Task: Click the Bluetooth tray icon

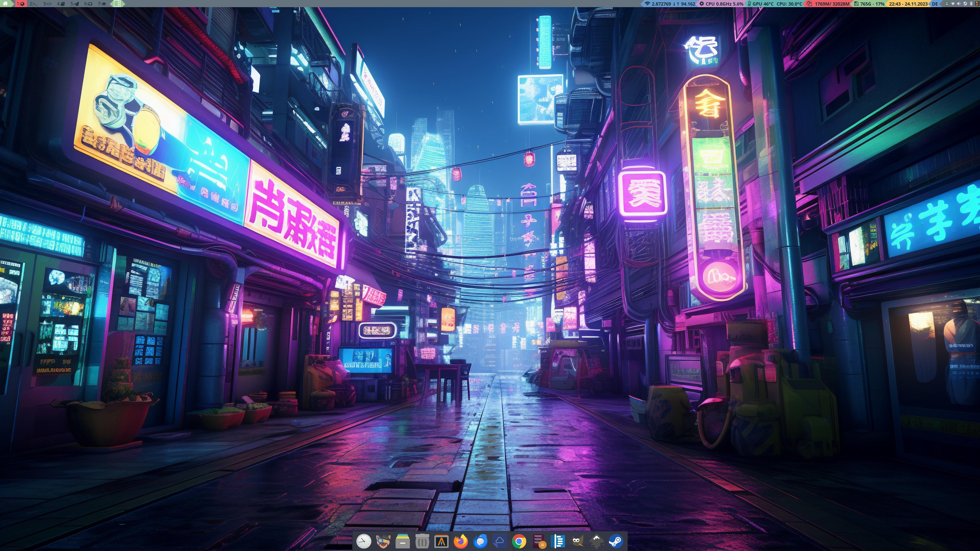Action: point(971,4)
